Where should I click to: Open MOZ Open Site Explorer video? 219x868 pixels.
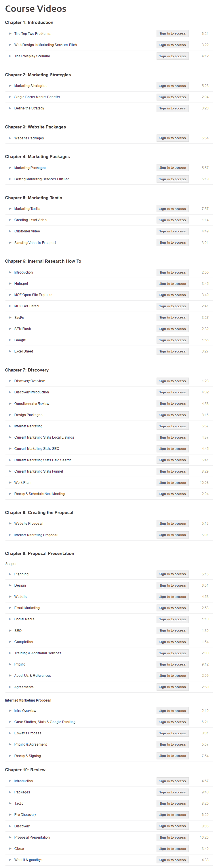point(33,295)
